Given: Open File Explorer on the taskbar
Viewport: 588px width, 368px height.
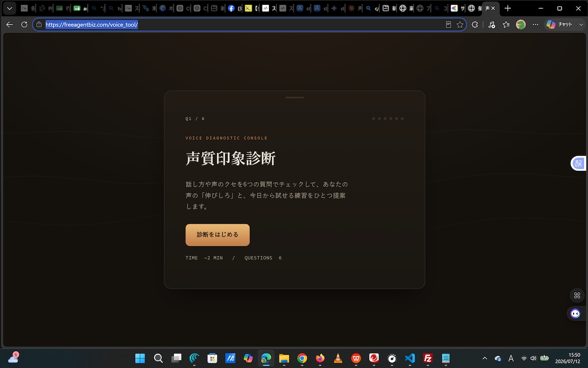Looking at the screenshot, I should 284,358.
